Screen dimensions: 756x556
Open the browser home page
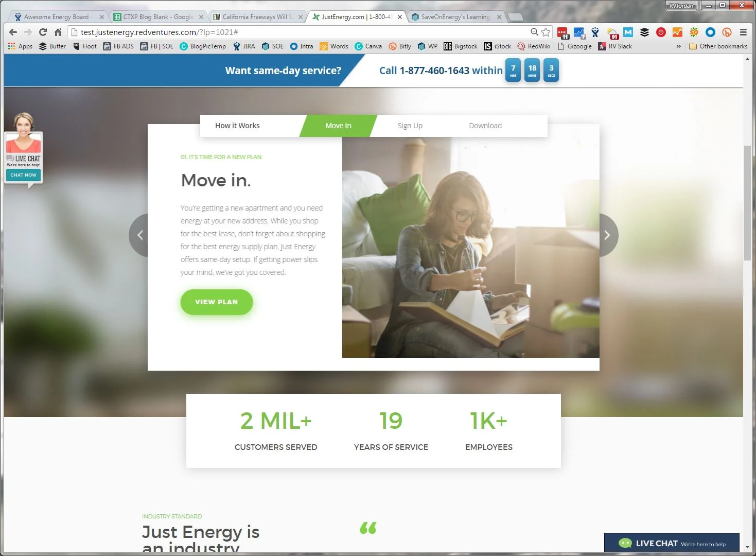pos(58,32)
